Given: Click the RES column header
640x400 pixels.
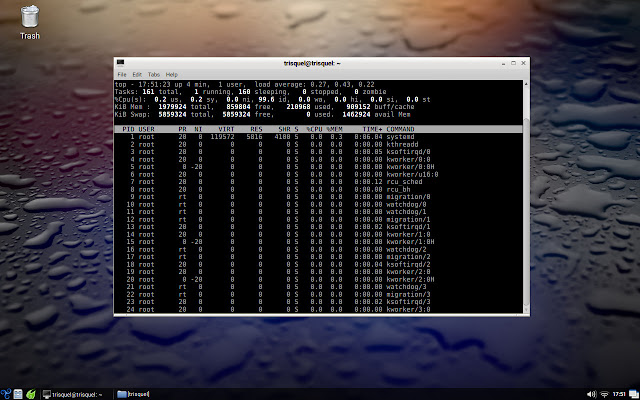Looking at the screenshot, I should click(256, 129).
